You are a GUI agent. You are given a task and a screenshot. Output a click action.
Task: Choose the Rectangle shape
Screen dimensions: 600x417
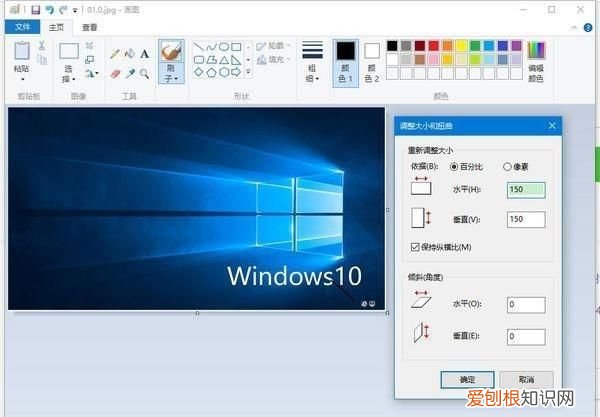(236, 47)
